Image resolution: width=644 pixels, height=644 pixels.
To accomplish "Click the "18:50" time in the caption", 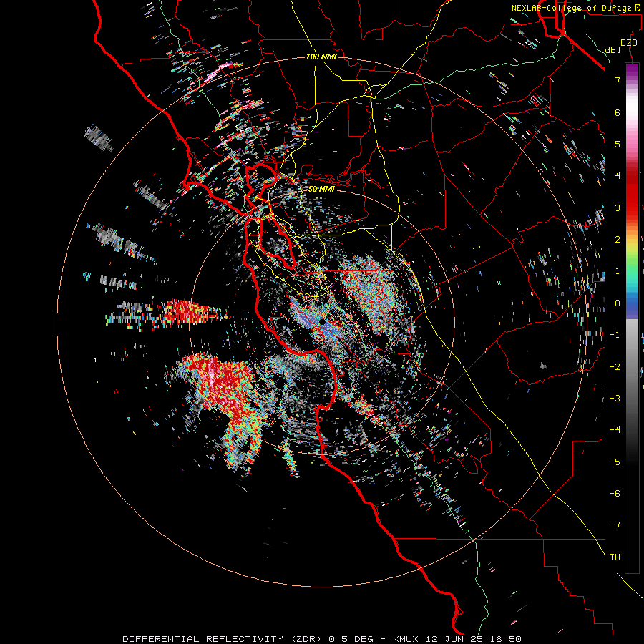I will point(505,639).
